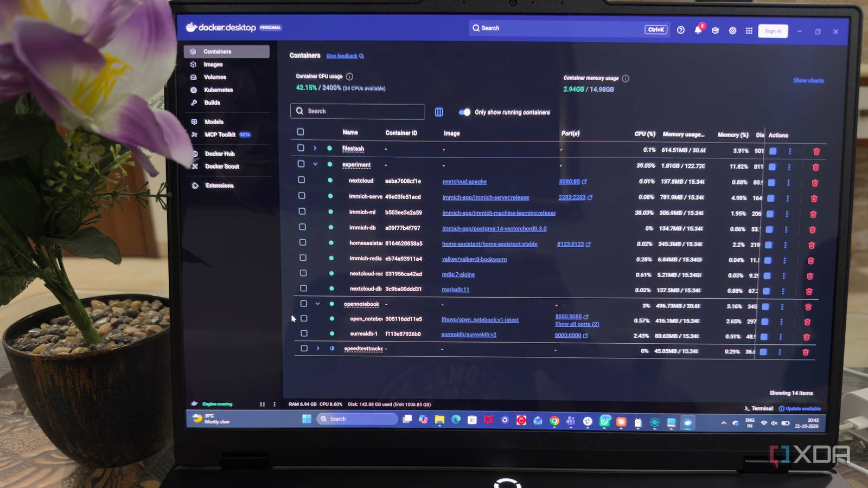
Task: Delete the filestash container via trash icon
Action: coord(816,152)
